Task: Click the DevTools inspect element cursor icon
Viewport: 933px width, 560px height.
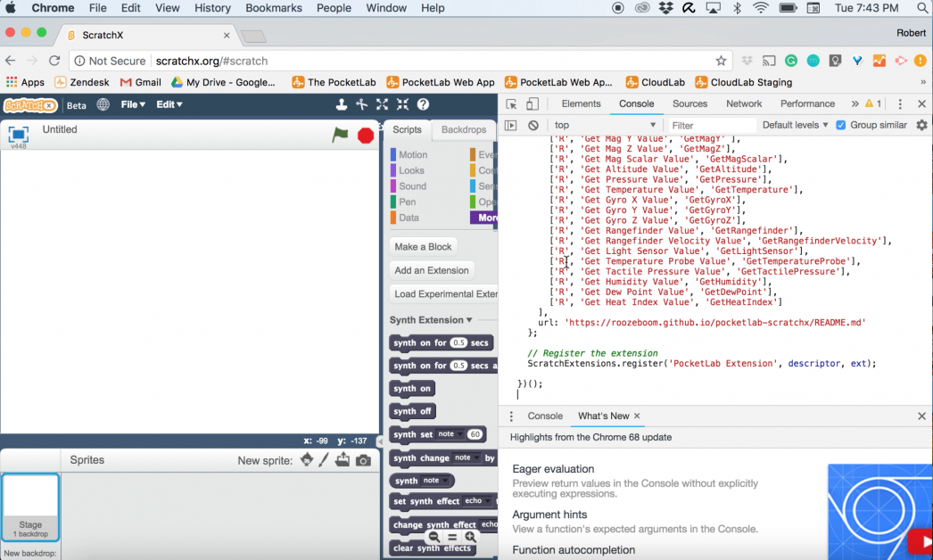Action: (x=510, y=103)
